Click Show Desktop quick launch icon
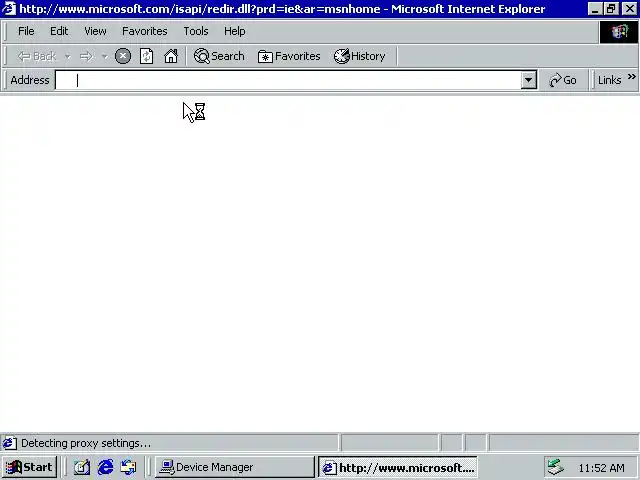 (82, 467)
